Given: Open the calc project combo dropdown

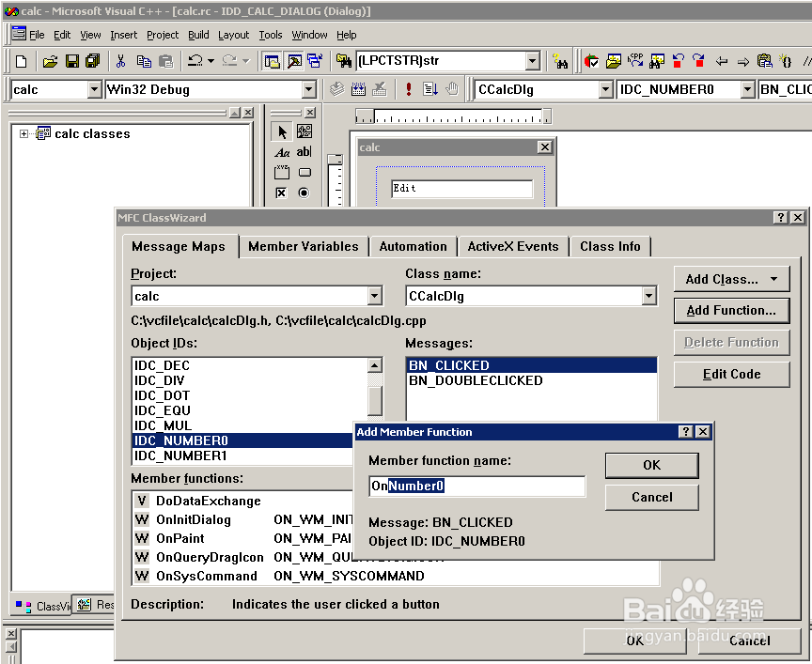Looking at the screenshot, I should pos(94,89).
